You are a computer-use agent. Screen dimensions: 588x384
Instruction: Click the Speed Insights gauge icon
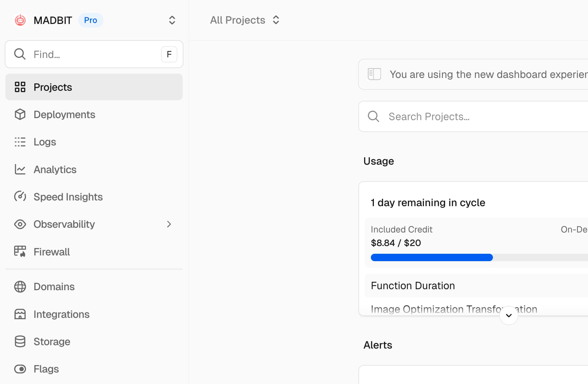point(20,197)
